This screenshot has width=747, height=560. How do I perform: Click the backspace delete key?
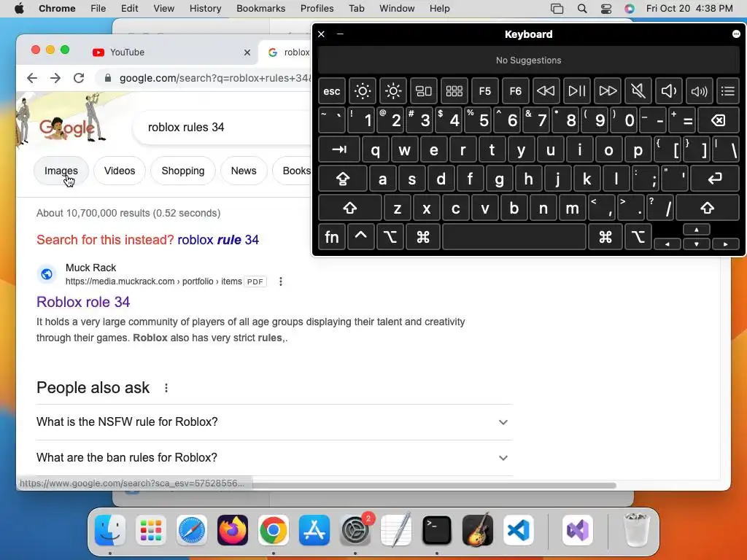point(719,120)
